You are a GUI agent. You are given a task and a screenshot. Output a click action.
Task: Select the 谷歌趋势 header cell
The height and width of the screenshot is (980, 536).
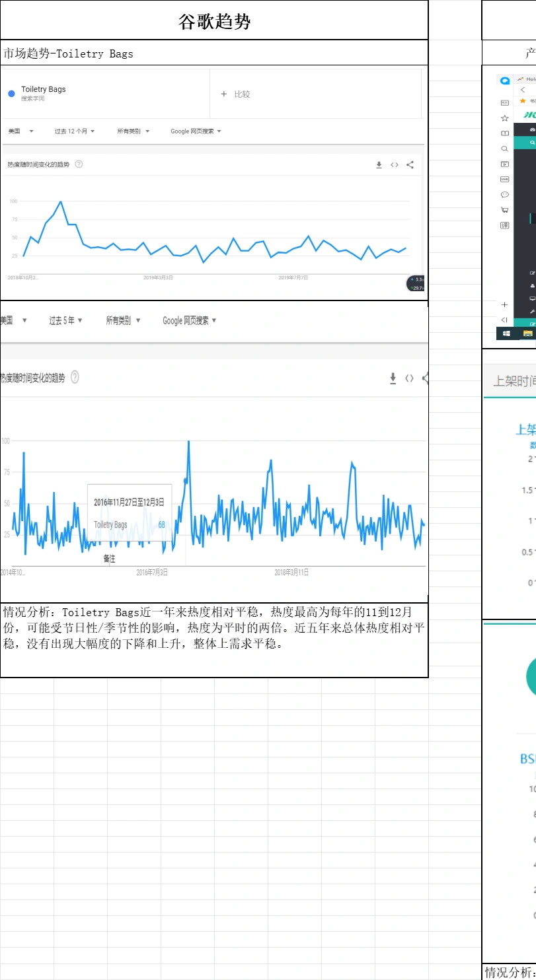pos(214,20)
